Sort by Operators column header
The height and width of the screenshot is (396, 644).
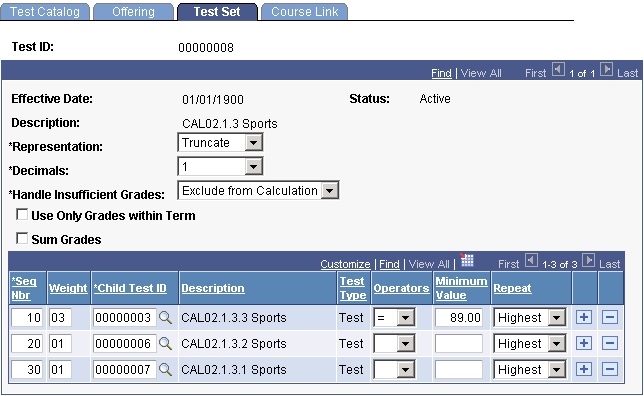pos(401,288)
